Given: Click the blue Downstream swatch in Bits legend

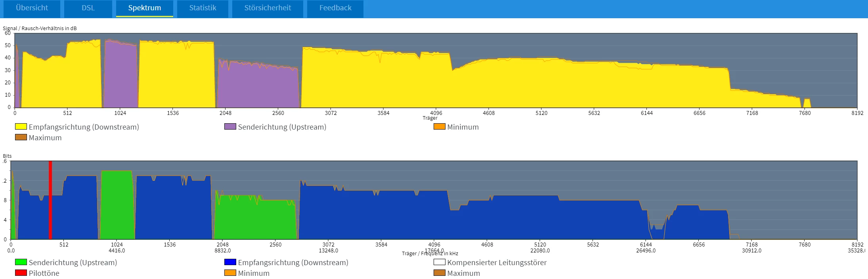Looking at the screenshot, I should (x=230, y=262).
